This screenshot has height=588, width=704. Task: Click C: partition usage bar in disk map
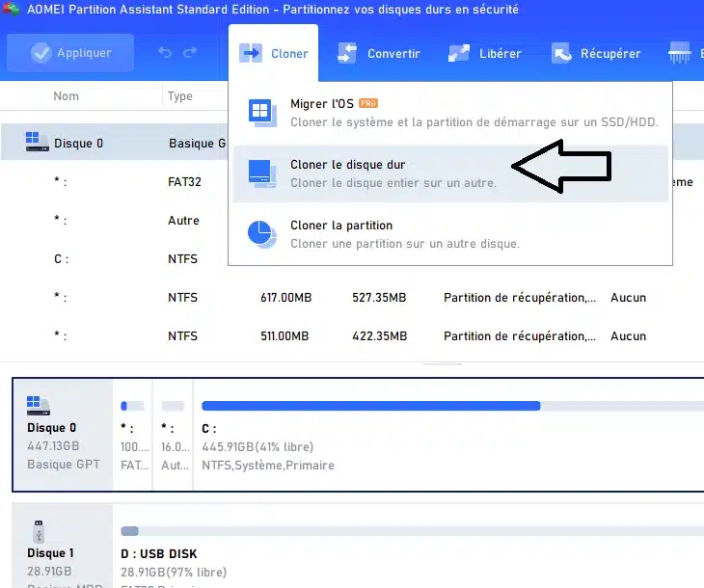(x=452, y=406)
